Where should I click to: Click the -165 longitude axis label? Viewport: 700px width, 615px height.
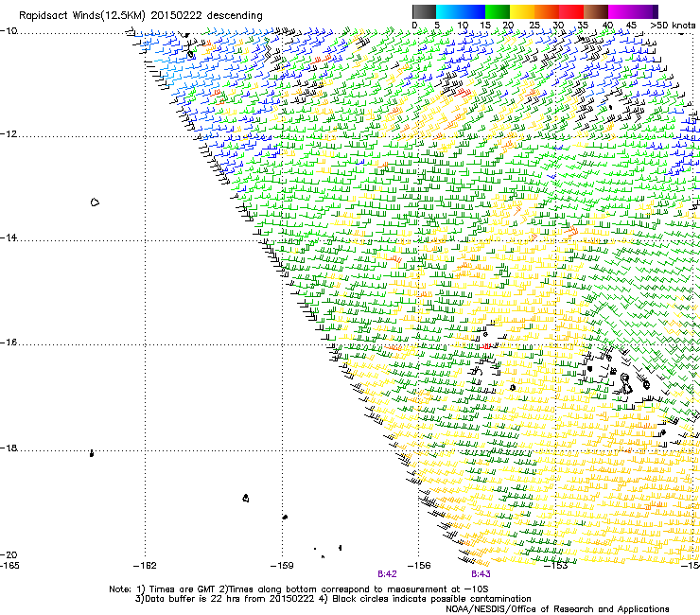pos(9,566)
